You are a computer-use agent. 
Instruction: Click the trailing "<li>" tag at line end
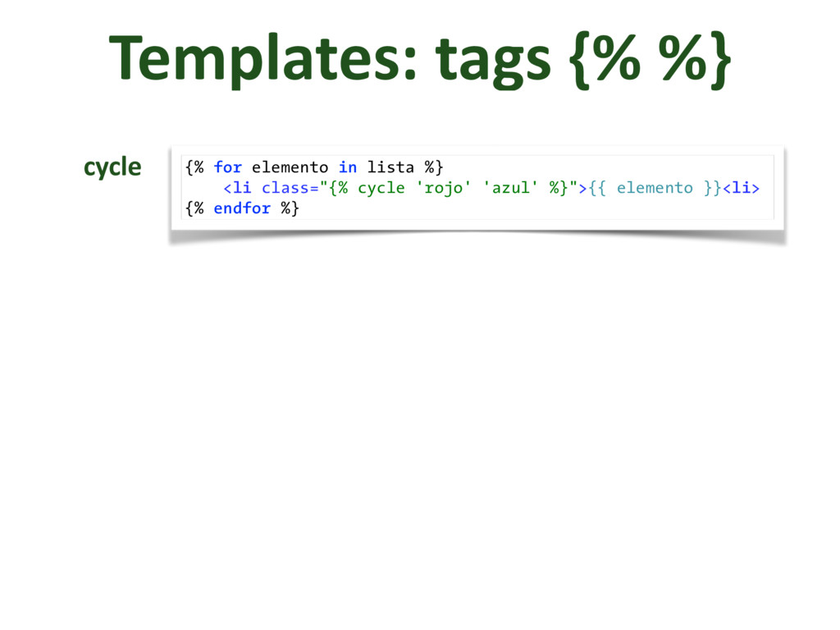click(x=740, y=188)
